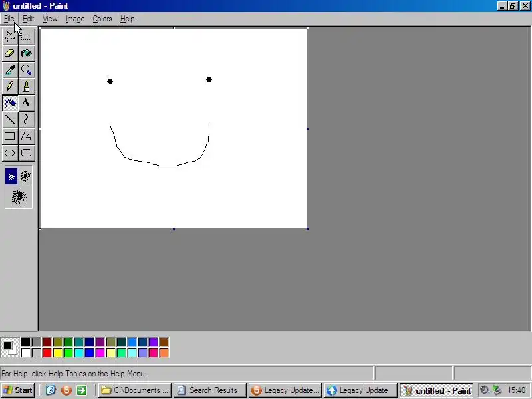Image resolution: width=532 pixels, height=399 pixels.
Task: Pick the dark green swatch
Action: click(x=68, y=342)
